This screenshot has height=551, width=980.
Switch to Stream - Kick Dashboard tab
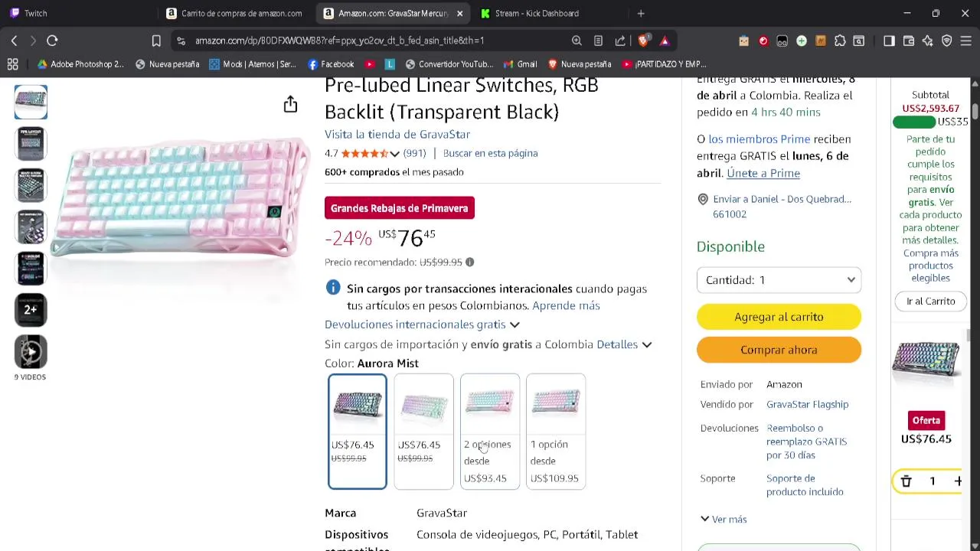pos(536,13)
